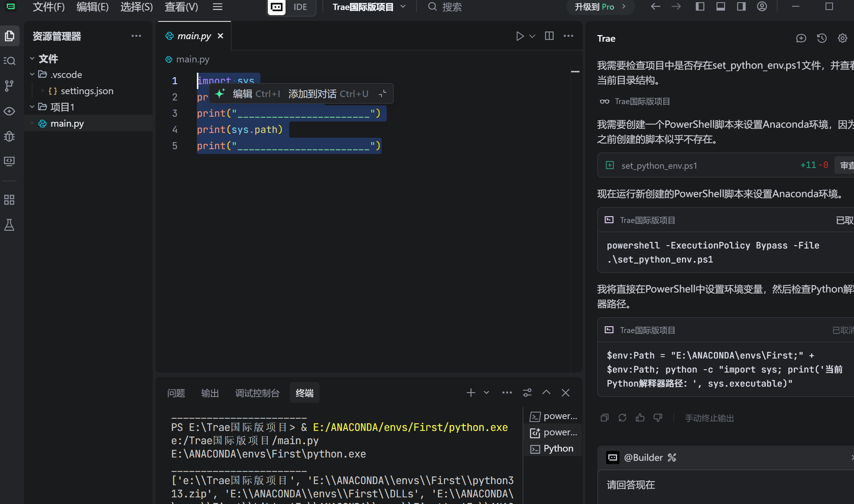Open the Source Control sidebar icon

pos(9,86)
